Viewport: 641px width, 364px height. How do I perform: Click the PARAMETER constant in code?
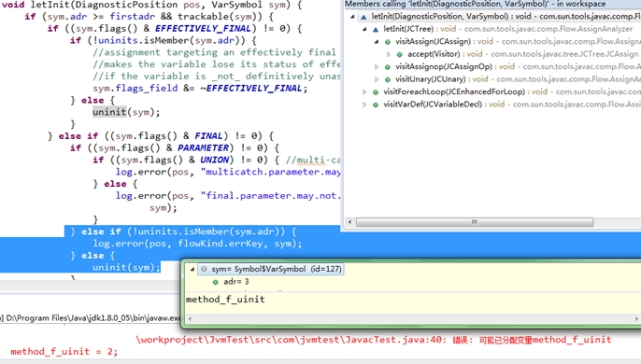click(x=203, y=147)
